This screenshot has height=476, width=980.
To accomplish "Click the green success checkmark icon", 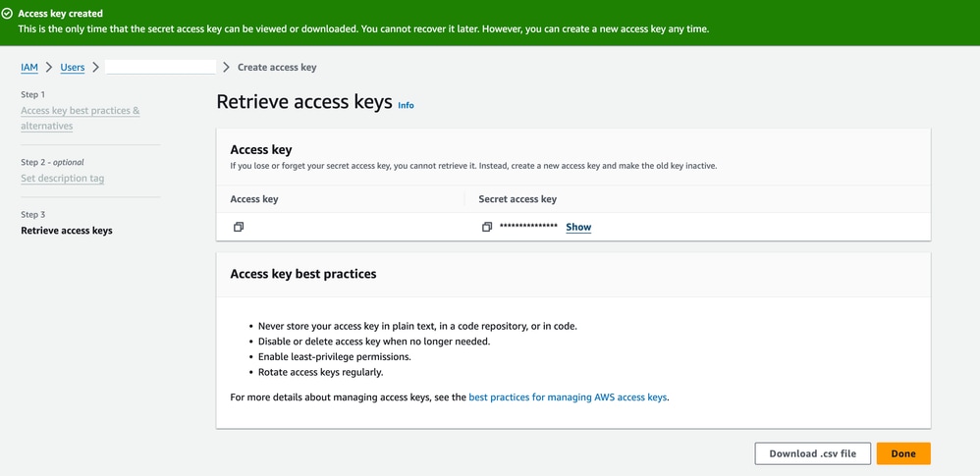I will tap(8, 13).
